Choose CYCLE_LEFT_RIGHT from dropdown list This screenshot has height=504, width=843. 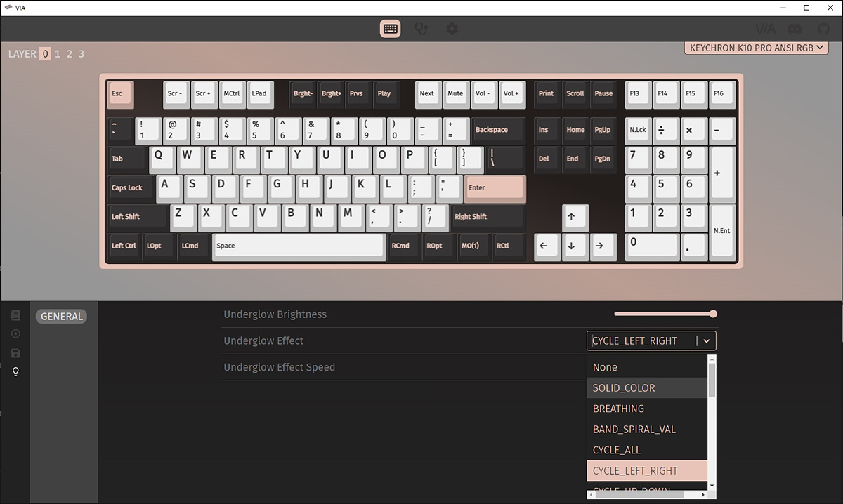(x=646, y=471)
